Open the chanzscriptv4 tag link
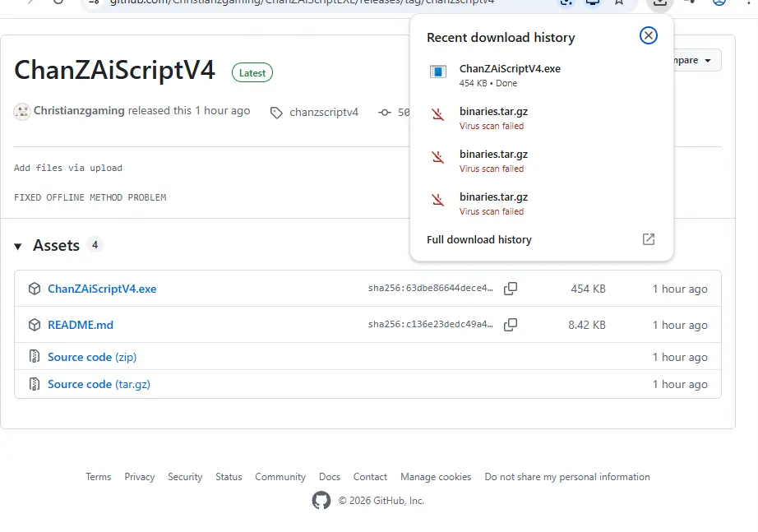Screen dimensions: 758x532 click(324, 112)
